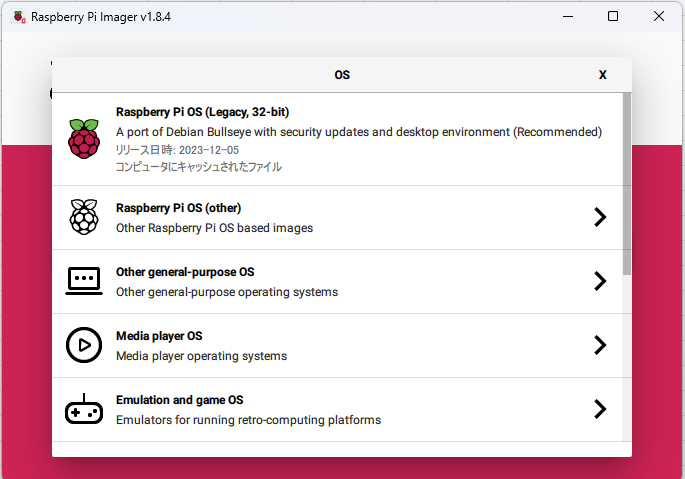This screenshot has width=685, height=479.
Task: Minimize the Raspberry Pi Imager window
Action: click(x=568, y=17)
